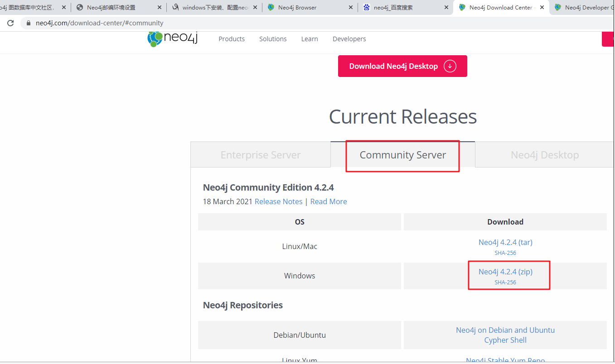Click the globe favicon on the Neo4j邮编环境设置 tab
This screenshot has width=615, height=364.
pyautogui.click(x=80, y=7)
